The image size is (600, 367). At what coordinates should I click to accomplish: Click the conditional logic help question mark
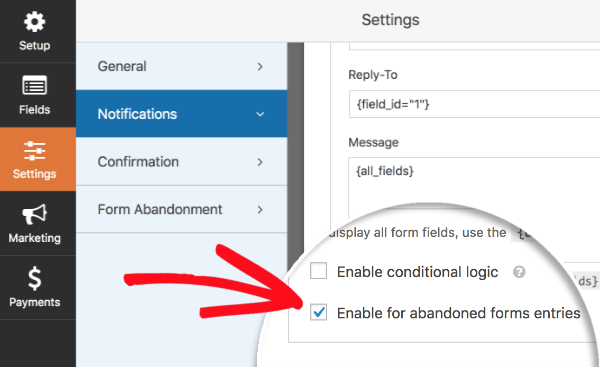pos(519,272)
